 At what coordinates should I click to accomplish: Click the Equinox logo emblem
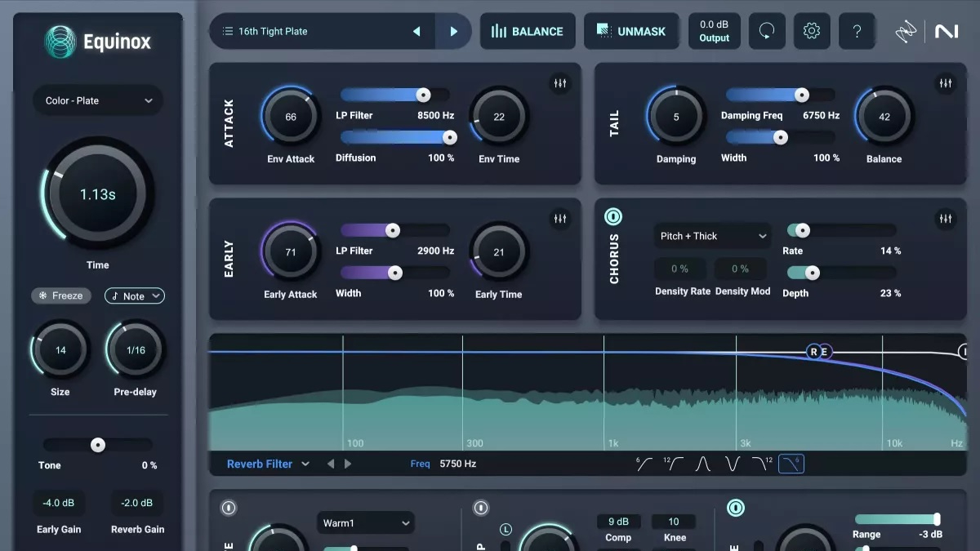[x=60, y=41]
